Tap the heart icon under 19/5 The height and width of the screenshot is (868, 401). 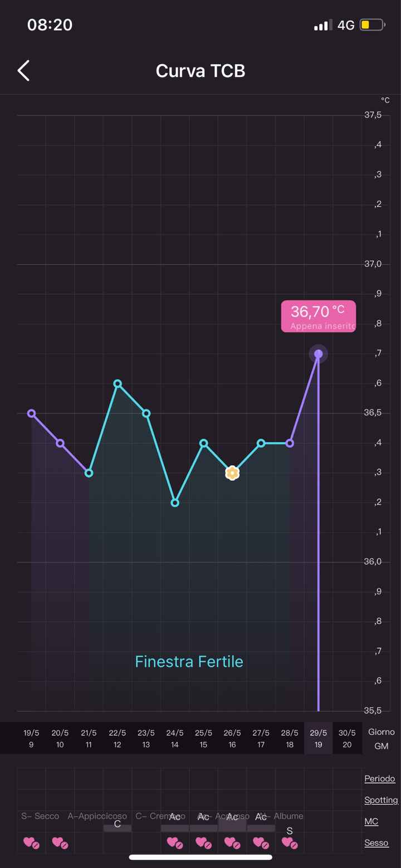(x=31, y=842)
